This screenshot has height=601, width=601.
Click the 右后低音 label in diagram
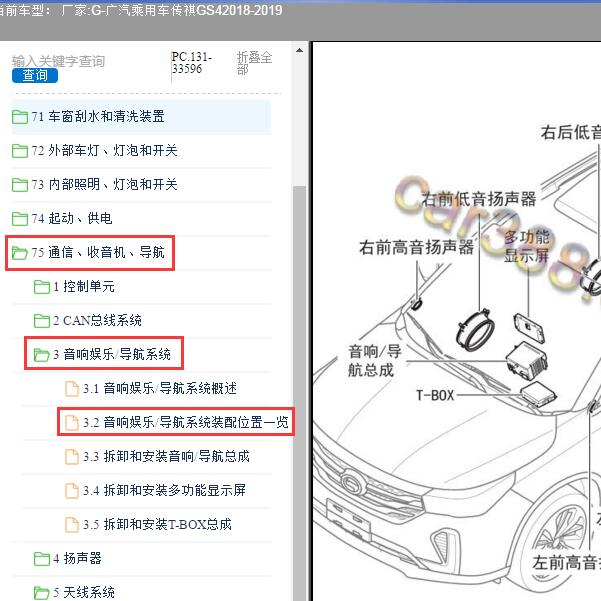pyautogui.click(x=571, y=132)
